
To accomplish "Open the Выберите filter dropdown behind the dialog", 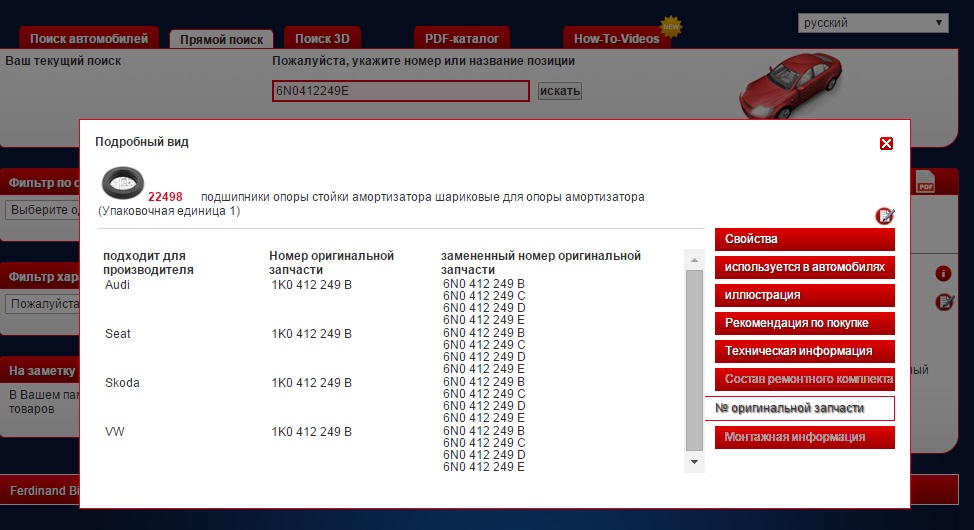I will 42,210.
